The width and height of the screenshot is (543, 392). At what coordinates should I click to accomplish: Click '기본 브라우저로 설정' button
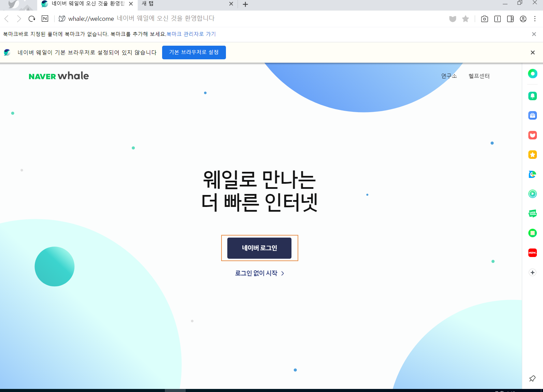[194, 52]
